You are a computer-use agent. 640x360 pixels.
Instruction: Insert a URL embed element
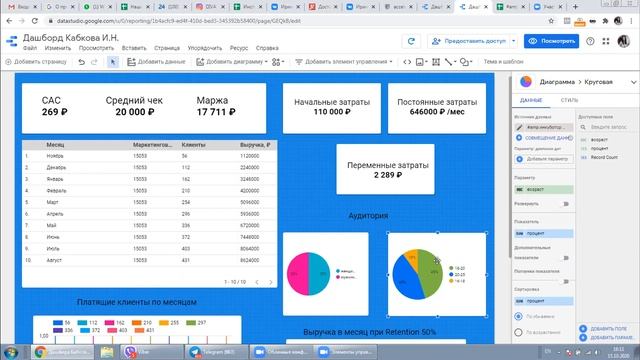click(x=407, y=62)
